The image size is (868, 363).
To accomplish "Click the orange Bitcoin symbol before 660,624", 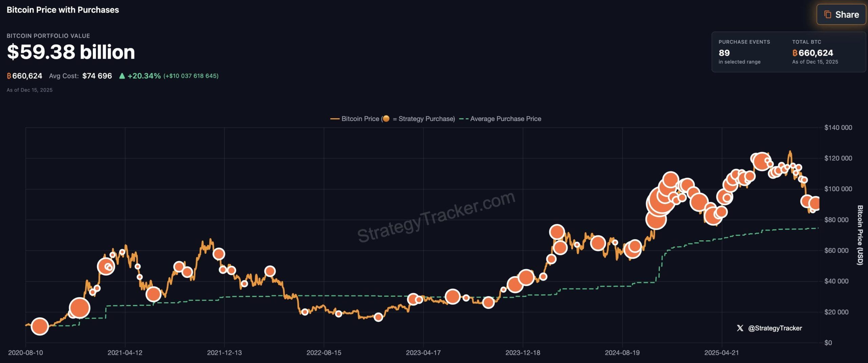I will [8, 76].
